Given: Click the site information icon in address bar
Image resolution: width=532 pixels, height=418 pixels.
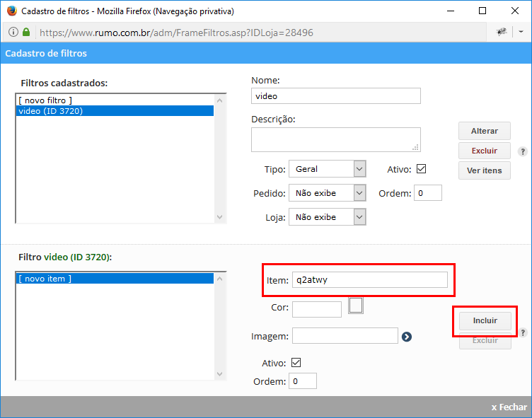Looking at the screenshot, I should (x=13, y=33).
